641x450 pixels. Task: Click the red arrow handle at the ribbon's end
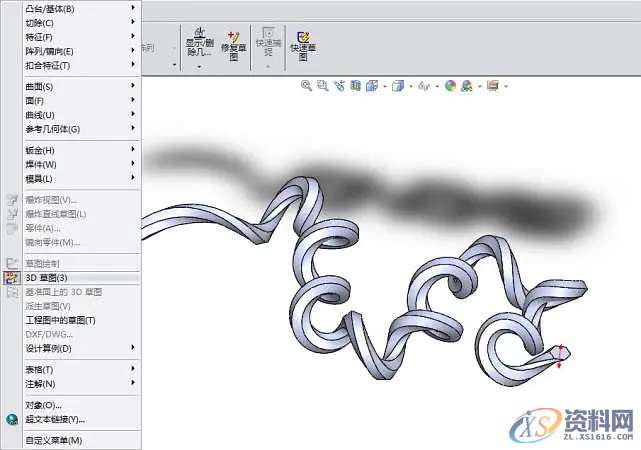[561, 356]
